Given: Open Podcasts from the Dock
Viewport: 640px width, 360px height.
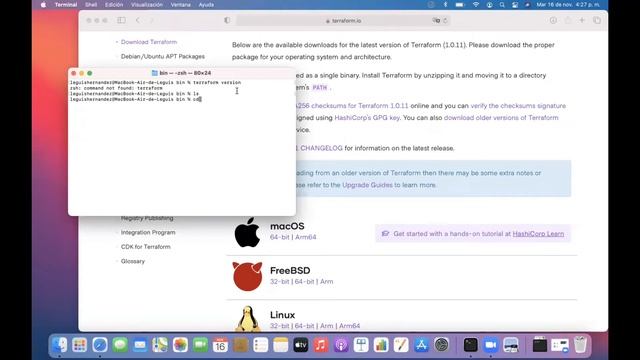Looking at the screenshot, I should 341,345.
